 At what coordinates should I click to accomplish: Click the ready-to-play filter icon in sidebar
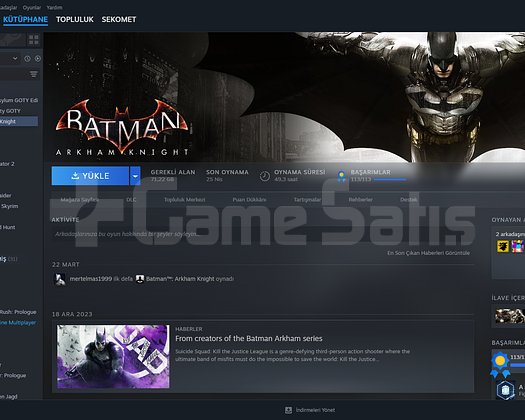[x=38, y=59]
